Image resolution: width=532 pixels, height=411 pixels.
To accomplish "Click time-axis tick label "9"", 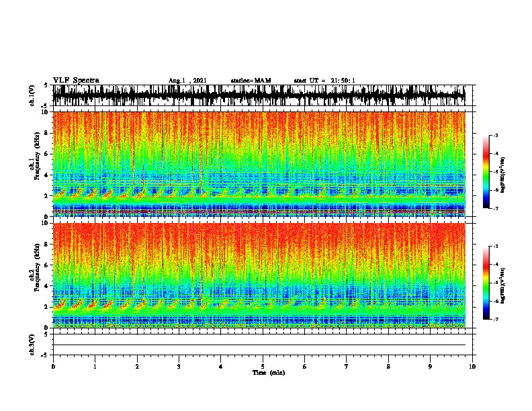I will coord(430,367).
